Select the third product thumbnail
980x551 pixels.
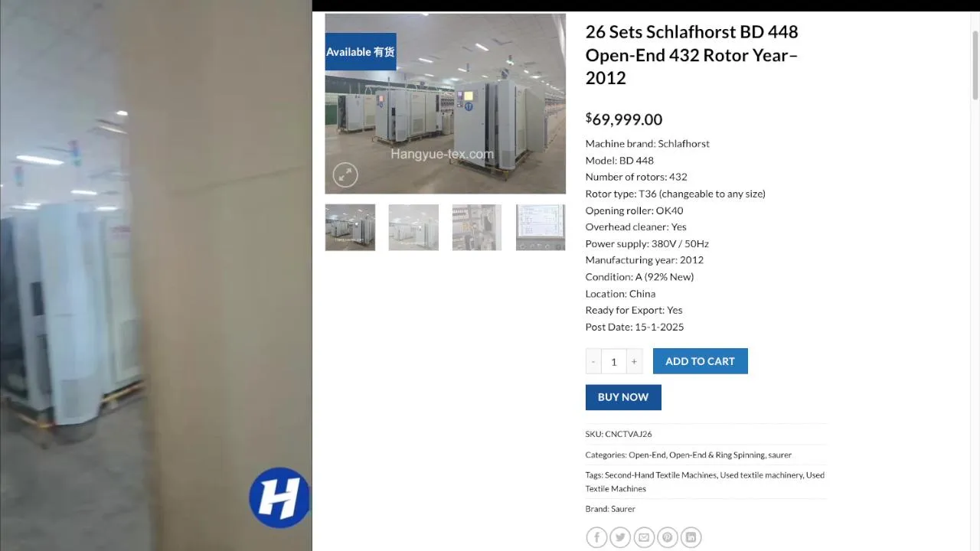(477, 227)
